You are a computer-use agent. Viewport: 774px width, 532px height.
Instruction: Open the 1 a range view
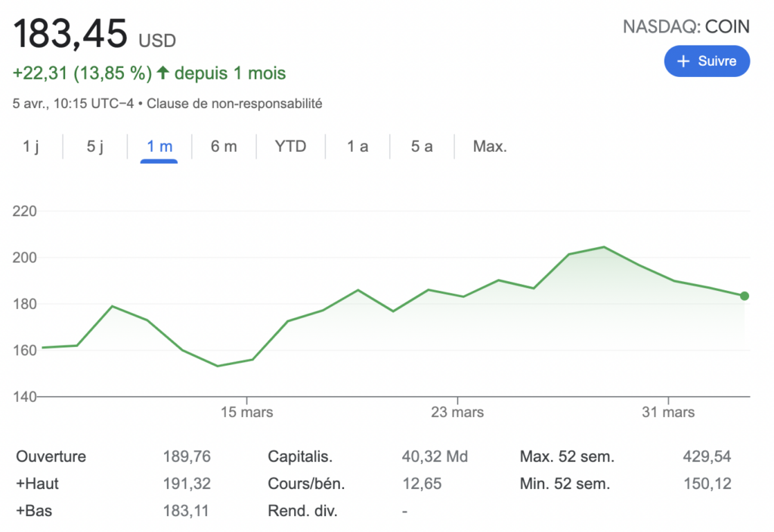point(358,147)
